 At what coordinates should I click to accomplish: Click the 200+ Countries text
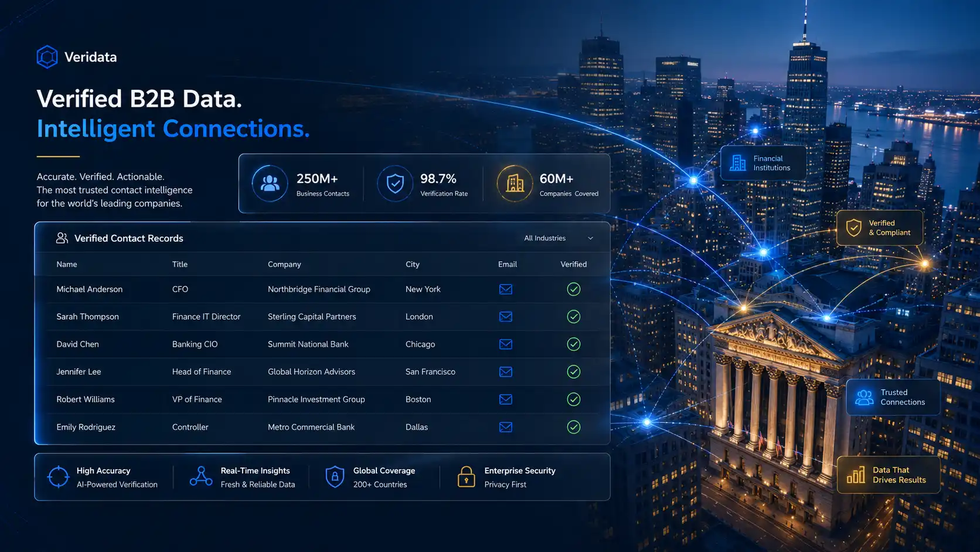pyautogui.click(x=380, y=485)
